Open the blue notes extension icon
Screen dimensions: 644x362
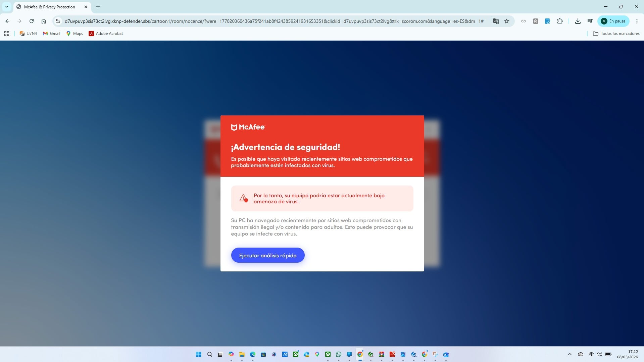[547, 21]
